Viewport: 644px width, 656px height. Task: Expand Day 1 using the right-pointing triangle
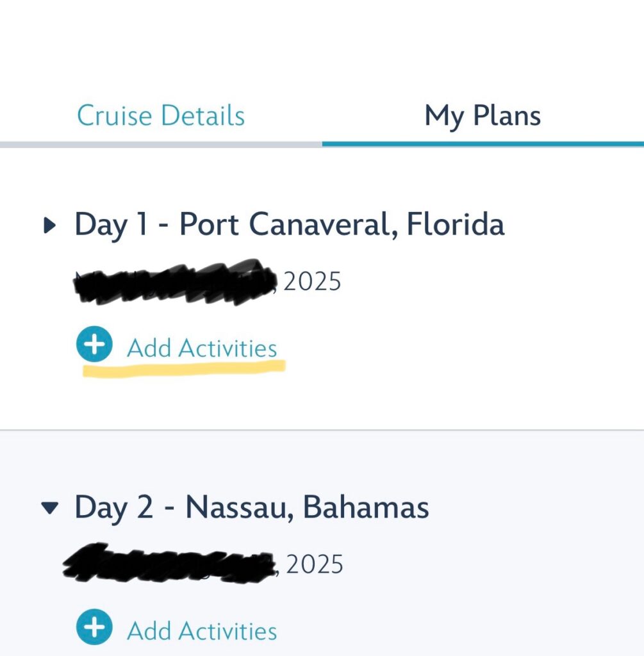[x=50, y=225]
